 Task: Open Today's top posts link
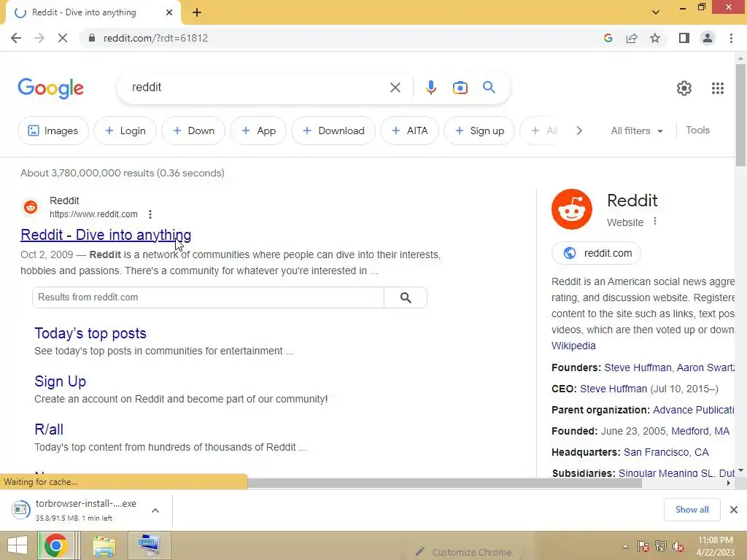[90, 333]
